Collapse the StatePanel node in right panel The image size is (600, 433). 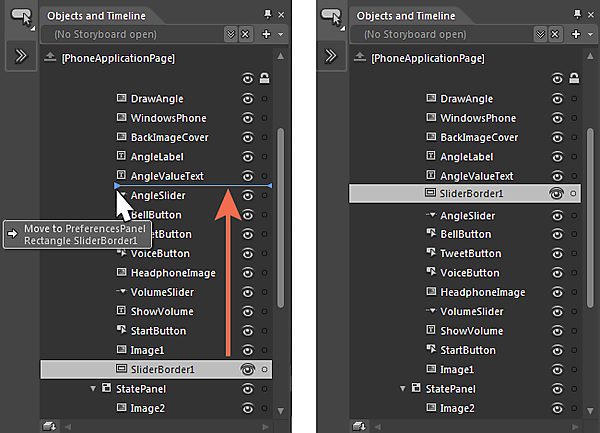coord(402,388)
